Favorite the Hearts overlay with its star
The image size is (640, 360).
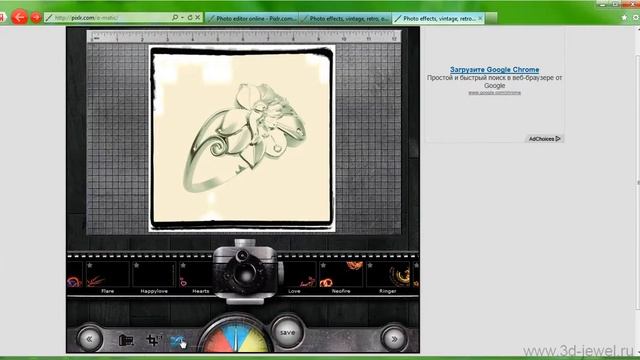tap(183, 265)
